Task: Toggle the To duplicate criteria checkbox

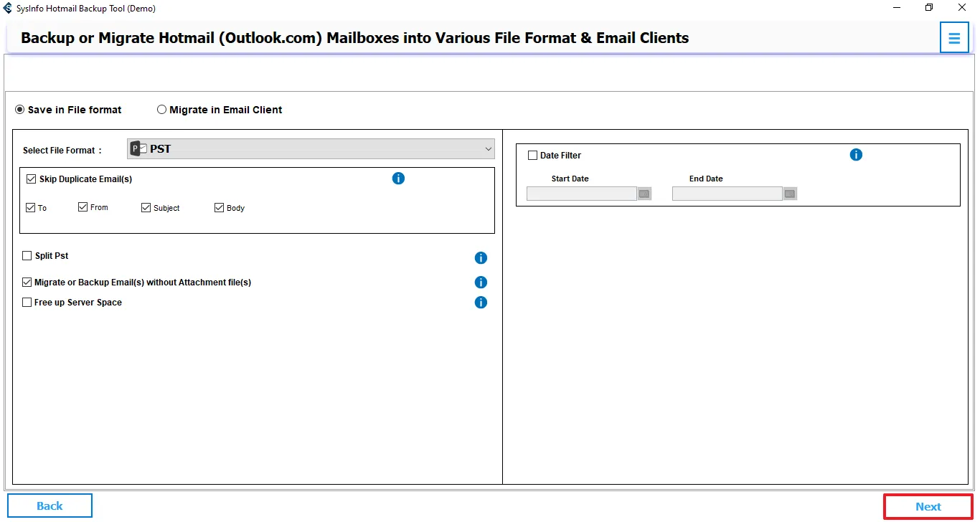Action: pos(30,208)
